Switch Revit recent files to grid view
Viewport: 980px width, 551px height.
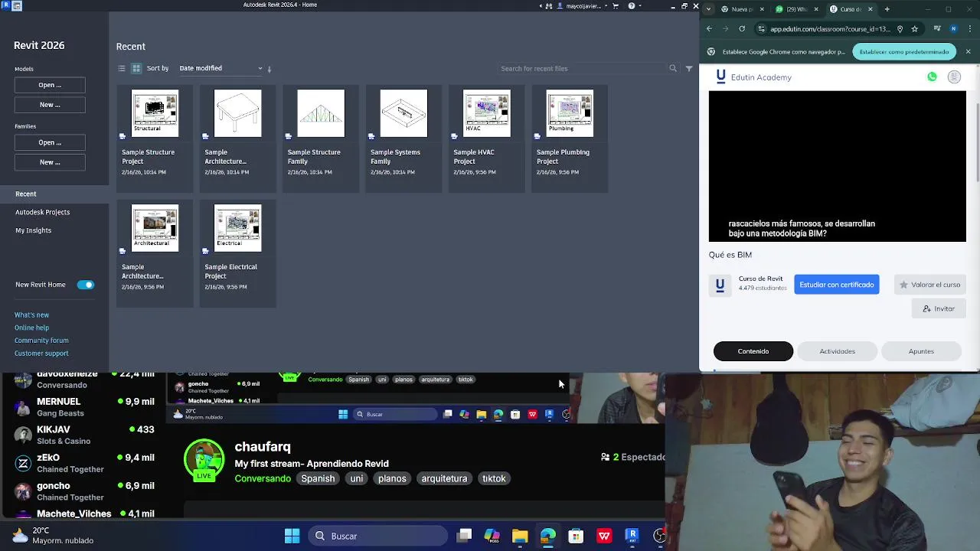pos(136,68)
